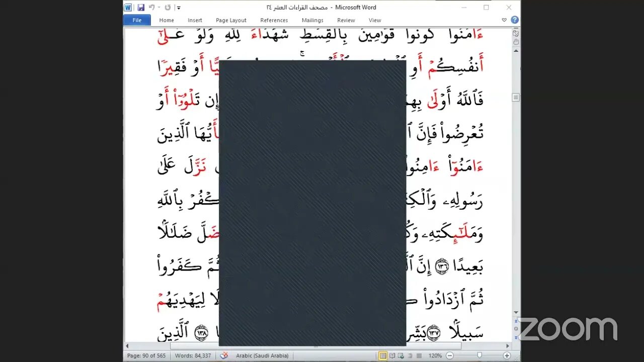Image resolution: width=644 pixels, height=362 pixels.
Task: Click the Word application icon in title bar
Action: point(128,8)
